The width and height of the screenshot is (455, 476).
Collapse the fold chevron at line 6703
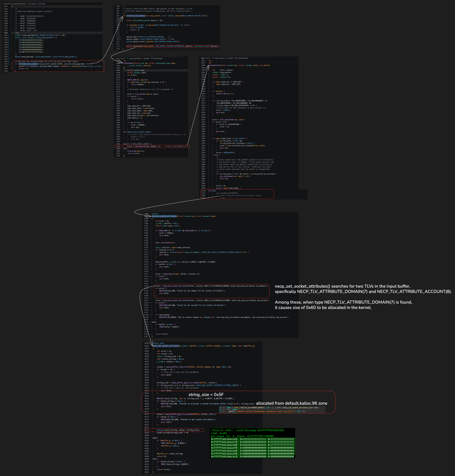coord(150,231)
